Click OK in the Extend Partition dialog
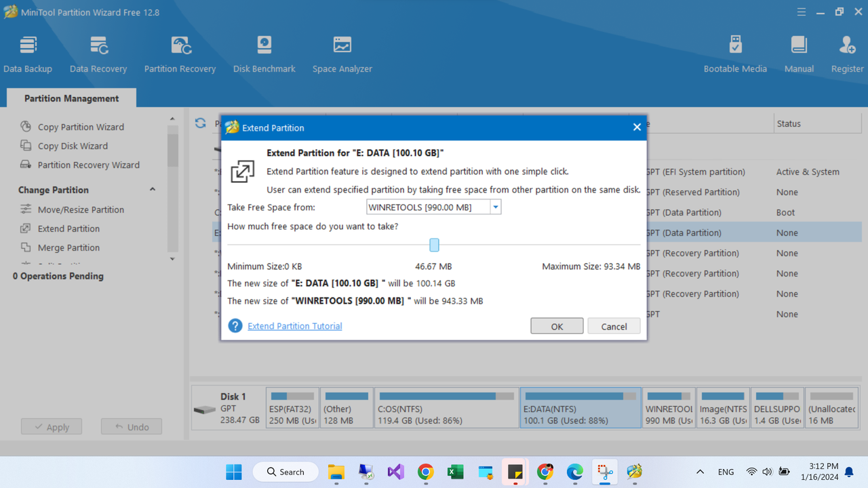 [x=557, y=326]
